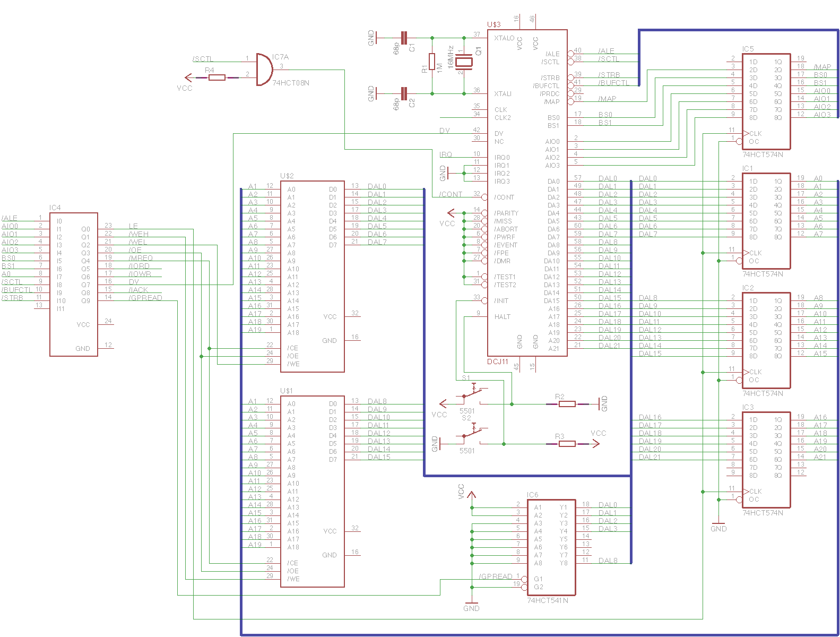Select the /WEL net label
The height and width of the screenshot is (637, 840).
point(137,242)
